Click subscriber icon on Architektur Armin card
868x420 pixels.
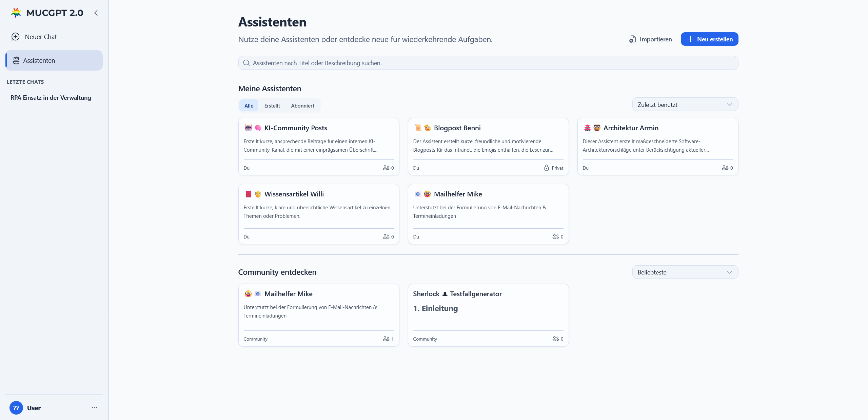[725, 168]
